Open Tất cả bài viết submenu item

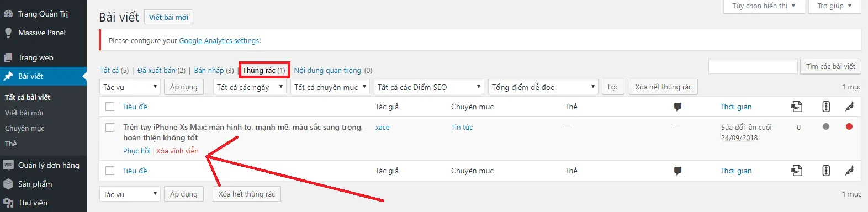click(28, 97)
